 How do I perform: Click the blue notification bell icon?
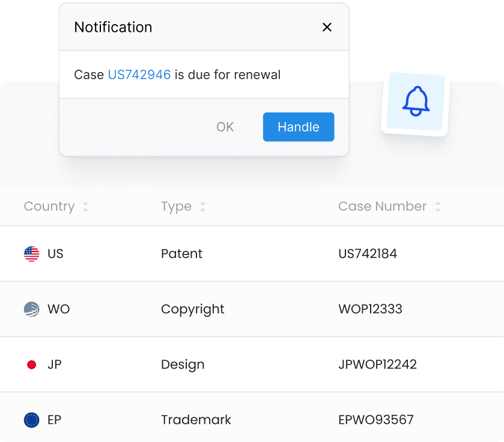click(416, 102)
